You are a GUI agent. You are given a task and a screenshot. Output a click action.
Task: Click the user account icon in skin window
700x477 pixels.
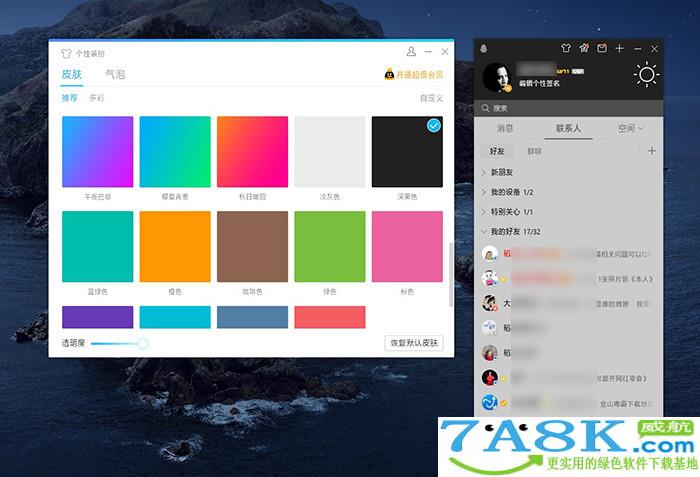click(x=411, y=52)
